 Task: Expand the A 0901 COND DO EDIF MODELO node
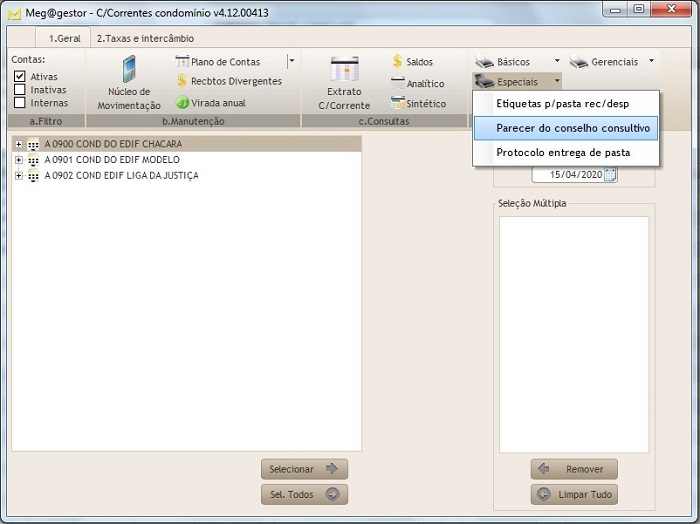tap(18, 160)
